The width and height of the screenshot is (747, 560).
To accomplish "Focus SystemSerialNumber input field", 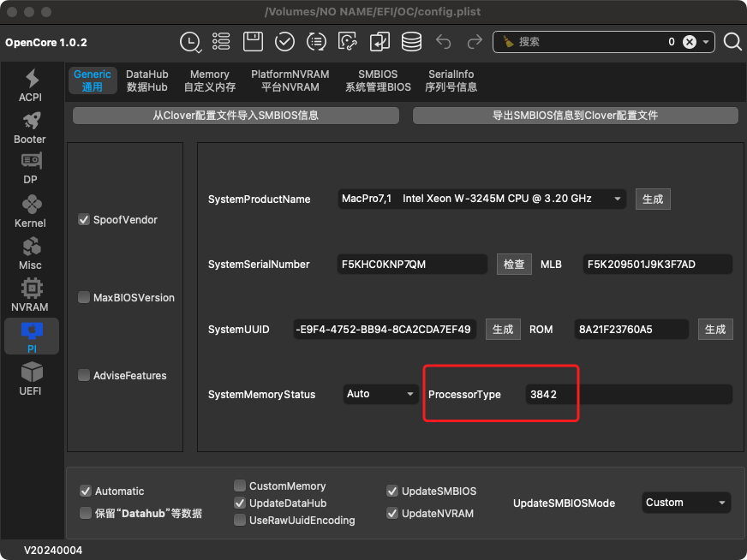I will (x=412, y=265).
